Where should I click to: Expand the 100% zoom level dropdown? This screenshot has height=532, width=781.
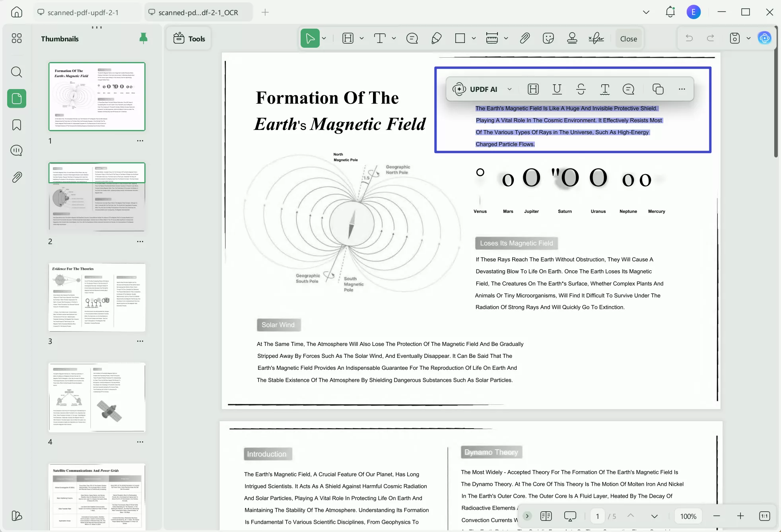(x=688, y=516)
